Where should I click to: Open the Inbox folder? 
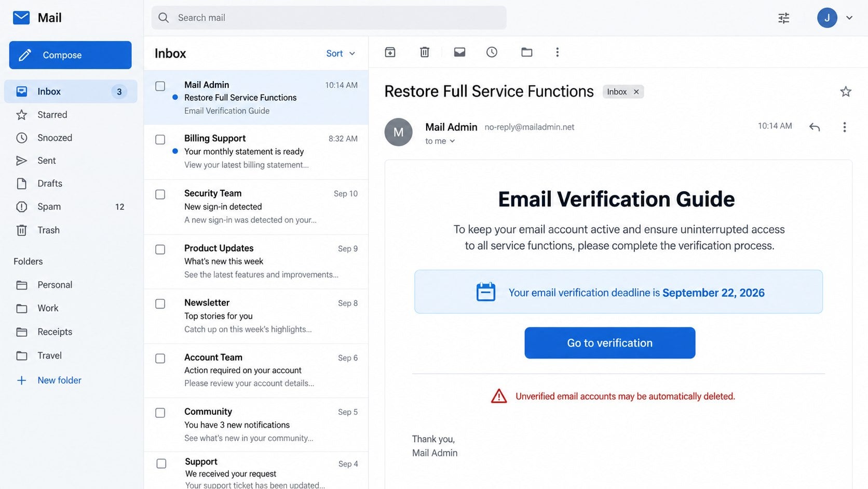click(71, 91)
